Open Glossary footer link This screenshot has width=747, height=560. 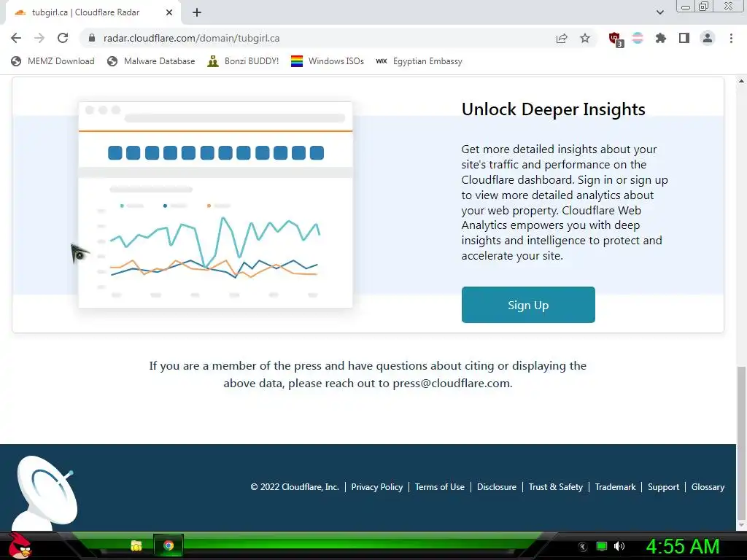click(708, 486)
